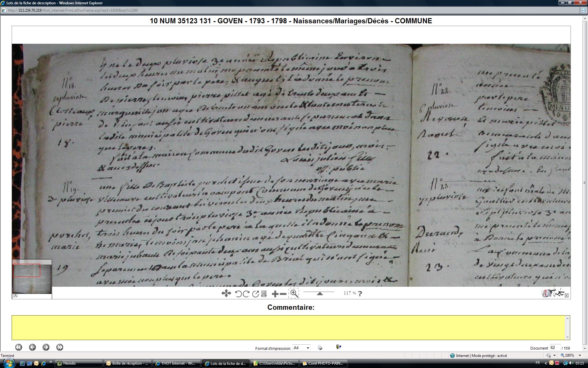Click the zoom level slider handle
Viewport: 588px width, 368px height.
pyautogui.click(x=320, y=294)
